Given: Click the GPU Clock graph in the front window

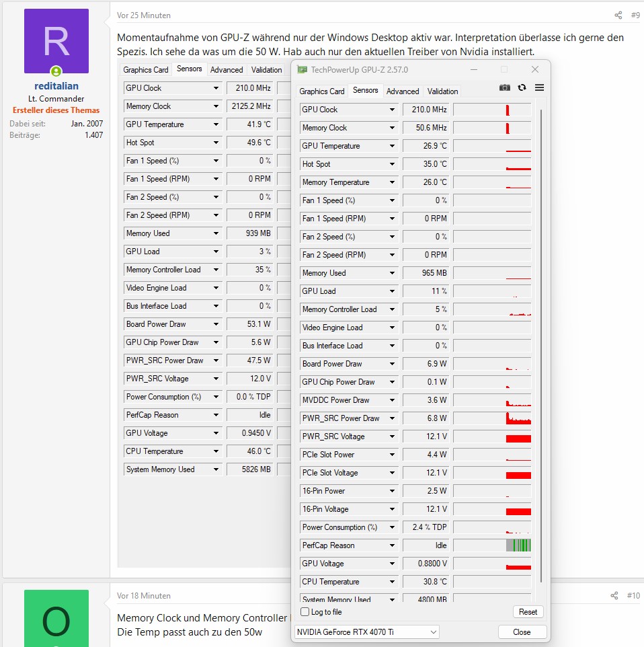Looking at the screenshot, I should (x=492, y=110).
